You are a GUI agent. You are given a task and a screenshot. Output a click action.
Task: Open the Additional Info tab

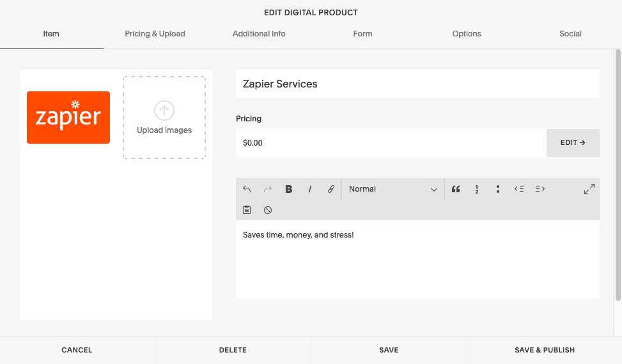click(259, 34)
